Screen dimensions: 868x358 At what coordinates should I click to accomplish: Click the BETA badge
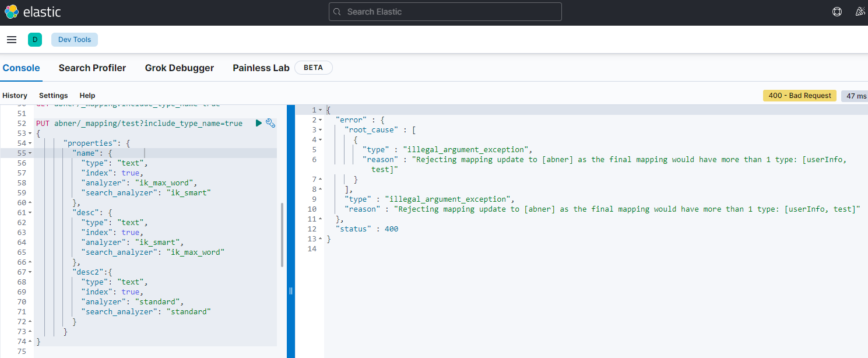314,68
